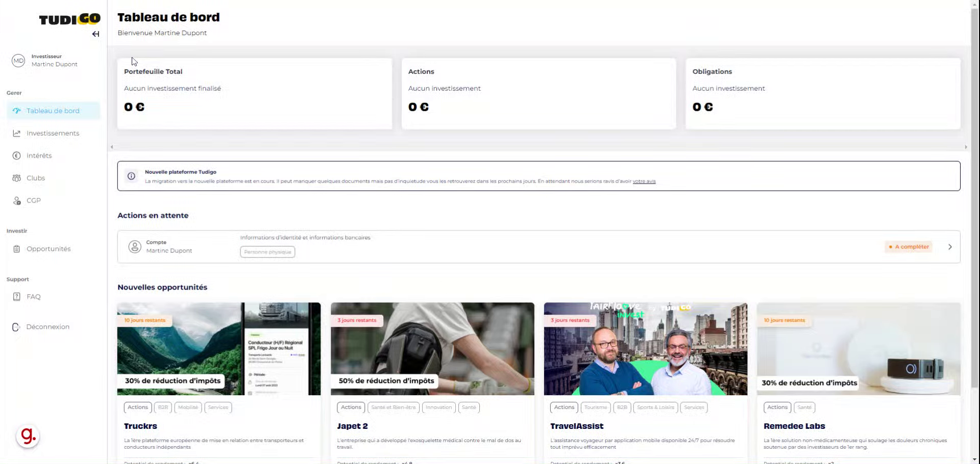Click the Santé et Bien-être tag

pyautogui.click(x=394, y=407)
